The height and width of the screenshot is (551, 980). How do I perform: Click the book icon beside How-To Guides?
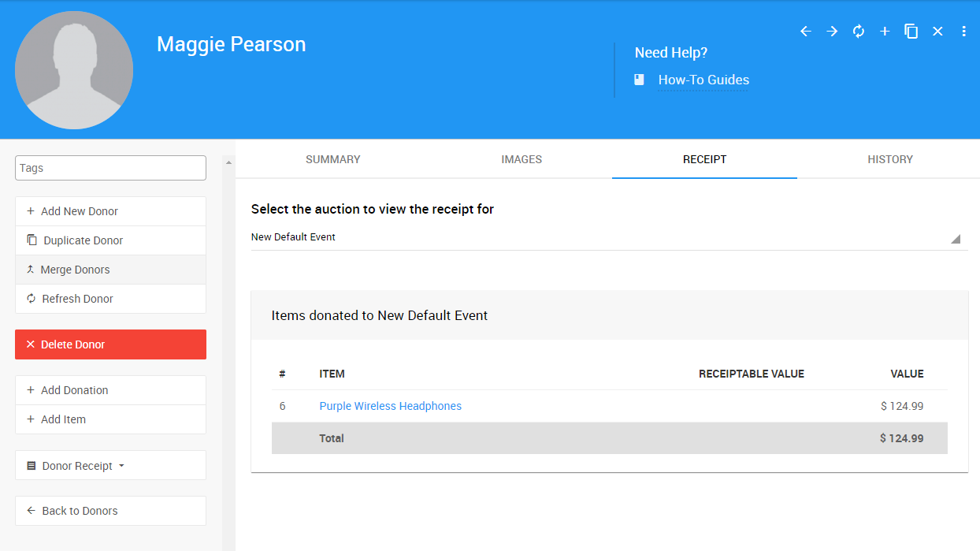(x=640, y=80)
